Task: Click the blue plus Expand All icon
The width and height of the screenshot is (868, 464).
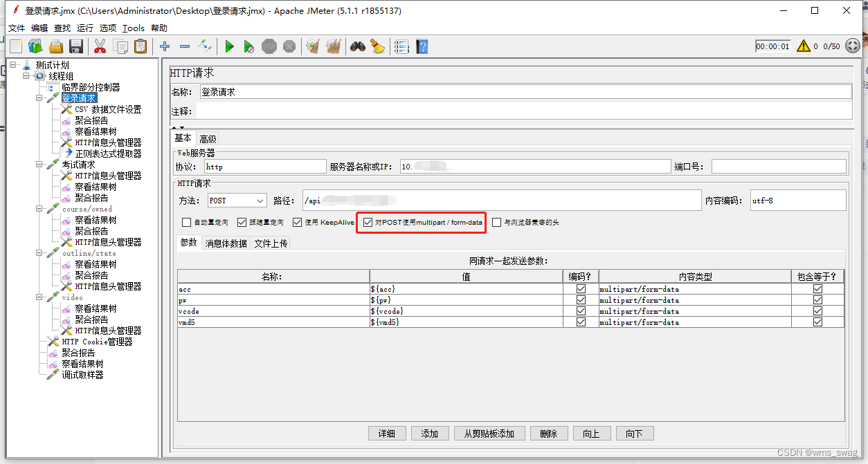Action: pos(165,46)
